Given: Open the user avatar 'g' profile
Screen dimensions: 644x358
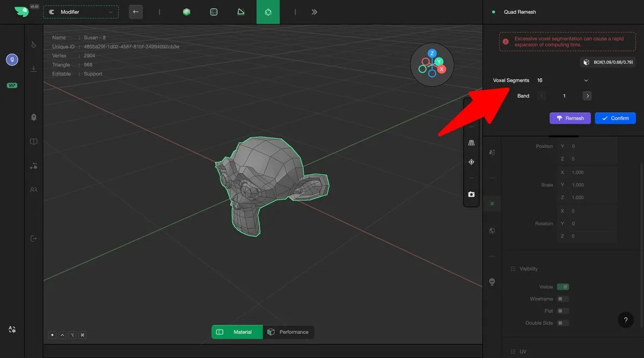Looking at the screenshot, I should [x=12, y=59].
